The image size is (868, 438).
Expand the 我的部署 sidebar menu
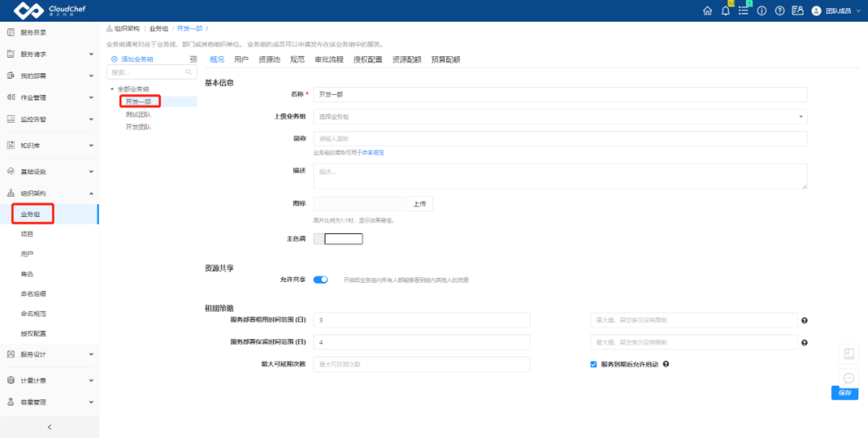tap(92, 76)
